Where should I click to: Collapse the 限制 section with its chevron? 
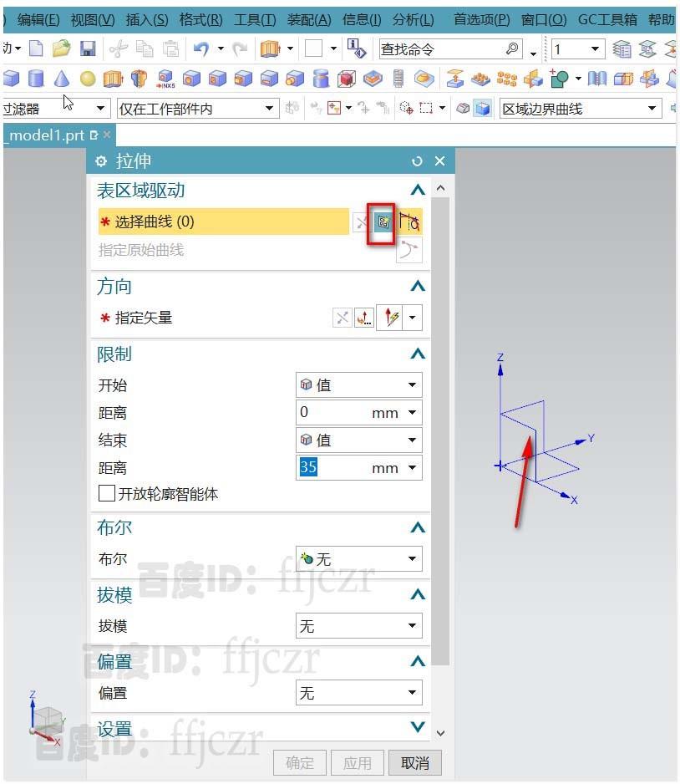[x=418, y=354]
